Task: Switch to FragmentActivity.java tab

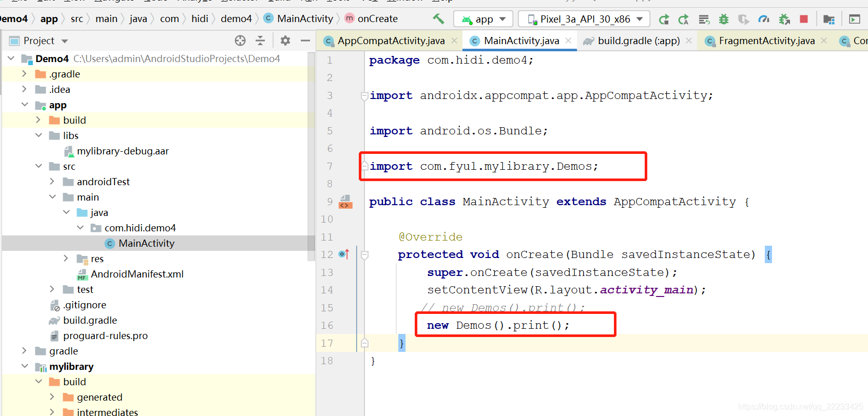Action: tap(766, 41)
